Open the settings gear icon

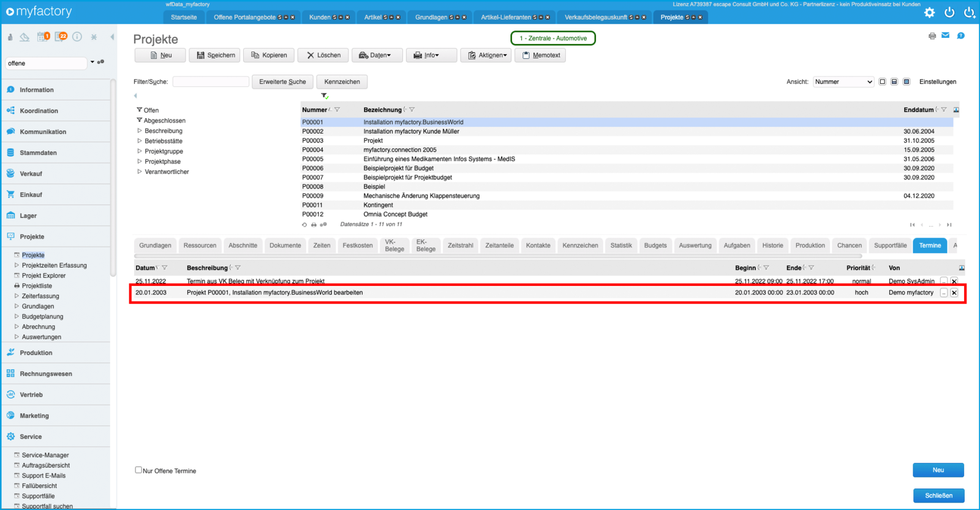[x=929, y=12]
